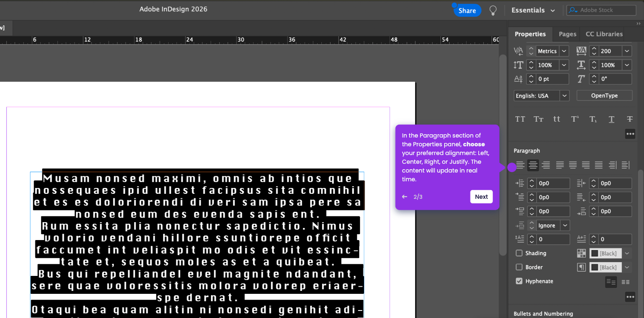Click the Discover lightbulb icon
The height and width of the screenshot is (318, 644).
[493, 10]
